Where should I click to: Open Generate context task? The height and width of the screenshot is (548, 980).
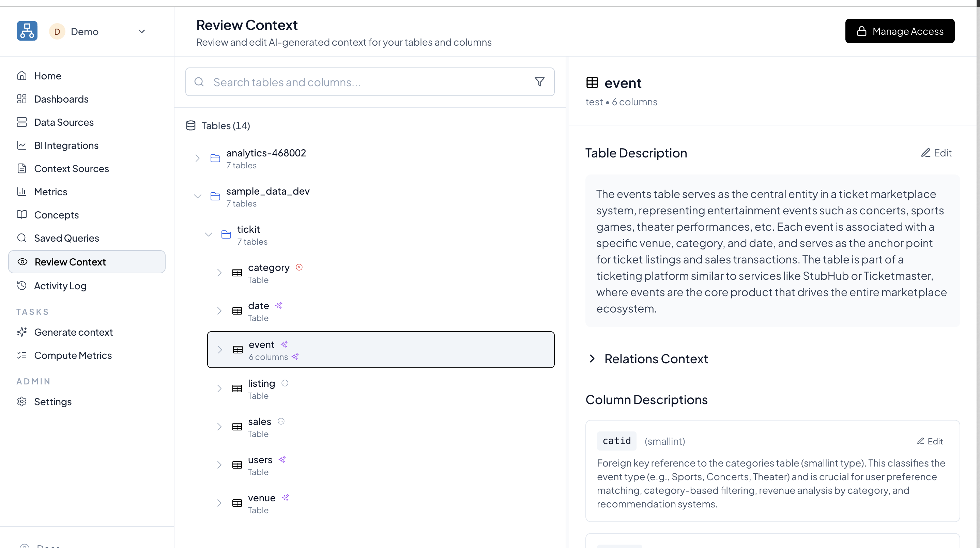(x=73, y=332)
